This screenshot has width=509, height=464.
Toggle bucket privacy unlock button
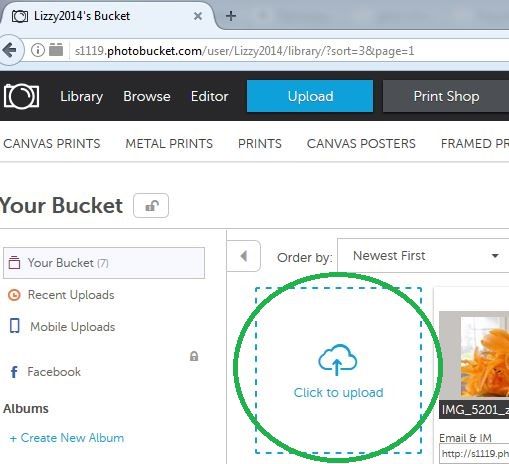(x=151, y=206)
